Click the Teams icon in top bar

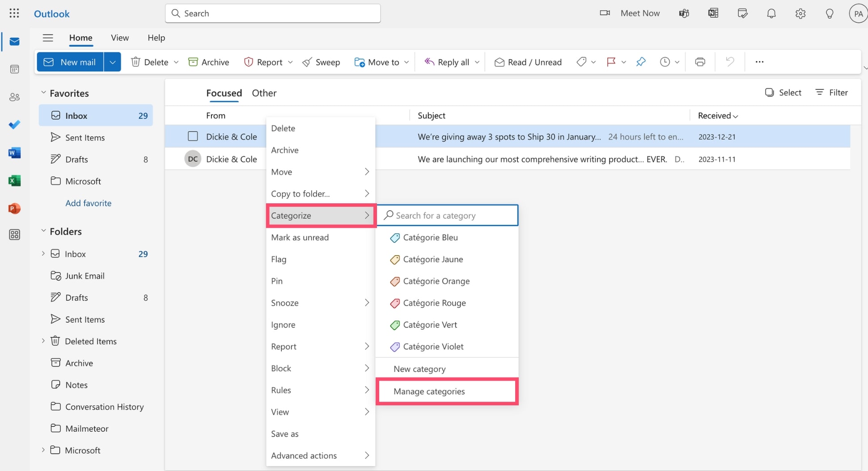pyautogui.click(x=684, y=13)
